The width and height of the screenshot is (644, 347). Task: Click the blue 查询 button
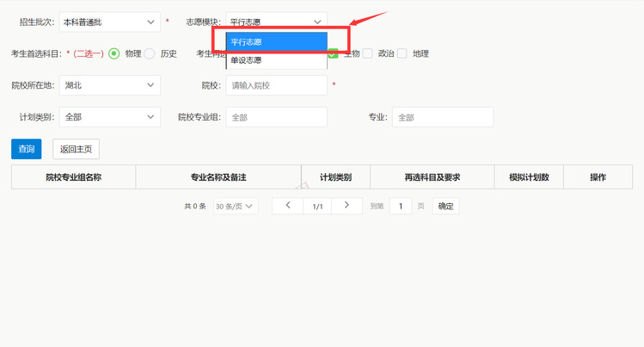pos(26,149)
